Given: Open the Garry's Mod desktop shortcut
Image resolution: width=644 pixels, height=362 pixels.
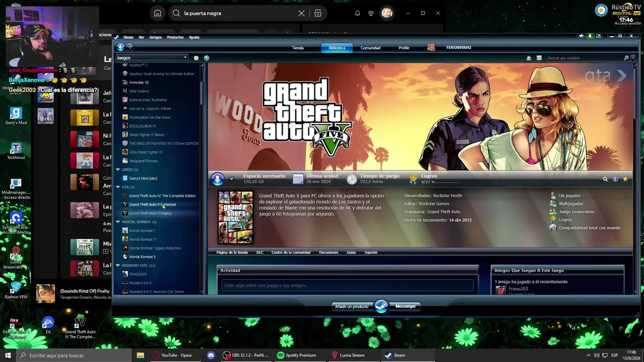Looking at the screenshot, I should pyautogui.click(x=16, y=116).
